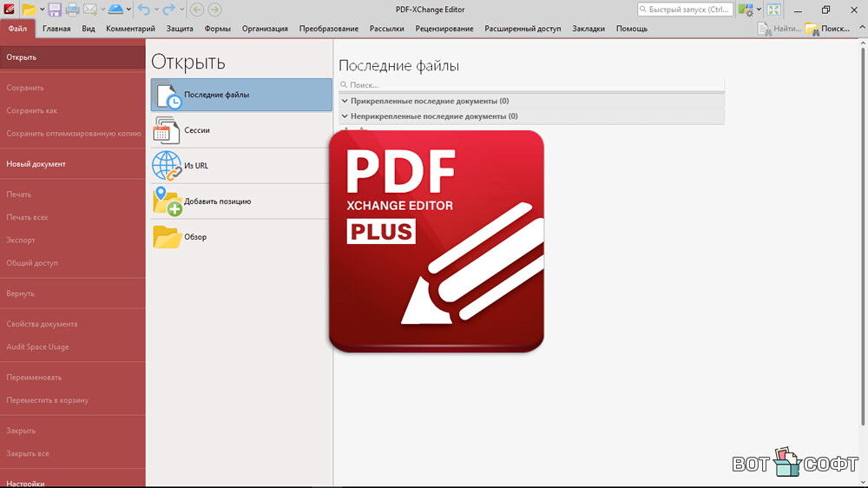The height and width of the screenshot is (488, 868).
Task: Click the Быстрый запуск quick launch field
Action: click(685, 10)
